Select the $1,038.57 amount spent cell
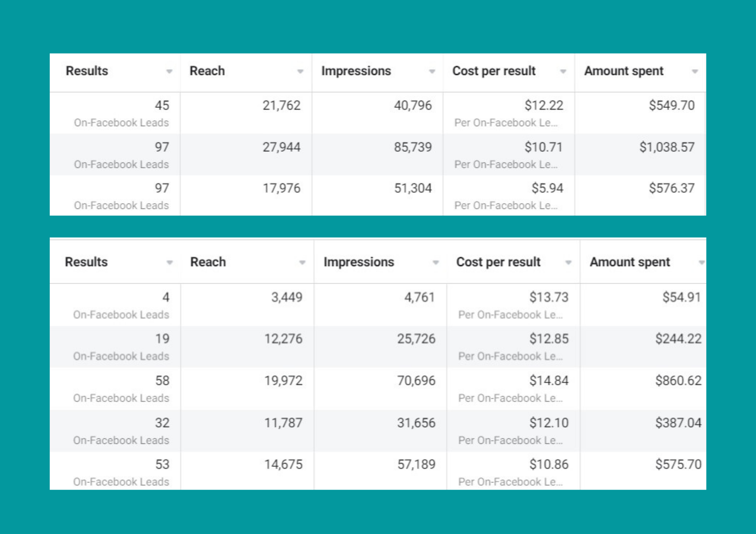Viewport: 756px width, 534px height. coord(667,147)
